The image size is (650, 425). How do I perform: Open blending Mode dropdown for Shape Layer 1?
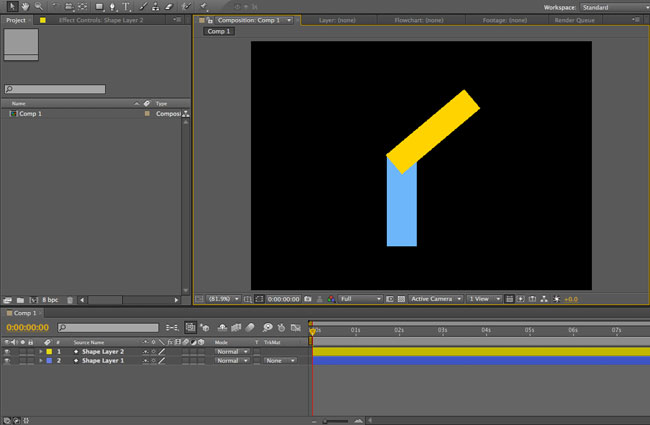pyautogui.click(x=232, y=361)
